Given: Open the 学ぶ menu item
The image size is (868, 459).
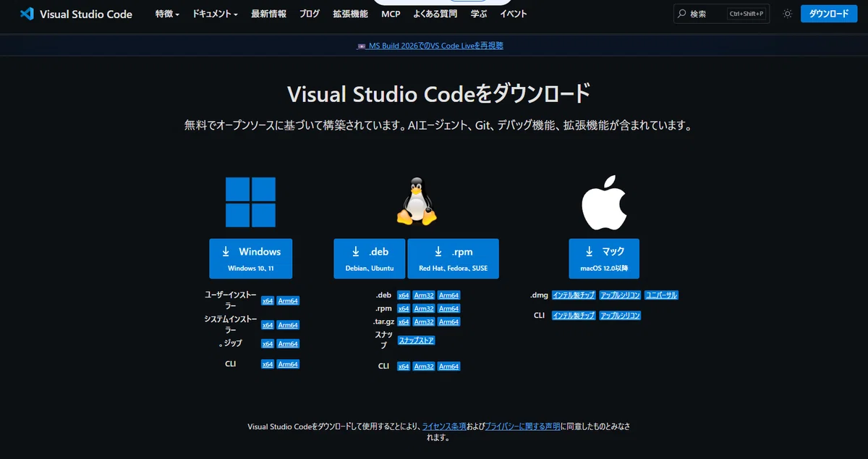Looking at the screenshot, I should pyautogui.click(x=479, y=14).
